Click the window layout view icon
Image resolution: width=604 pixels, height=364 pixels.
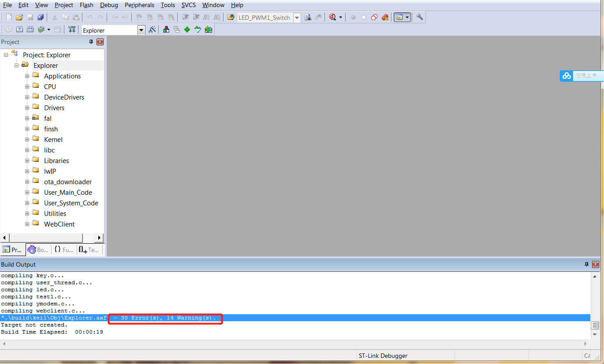click(x=399, y=17)
